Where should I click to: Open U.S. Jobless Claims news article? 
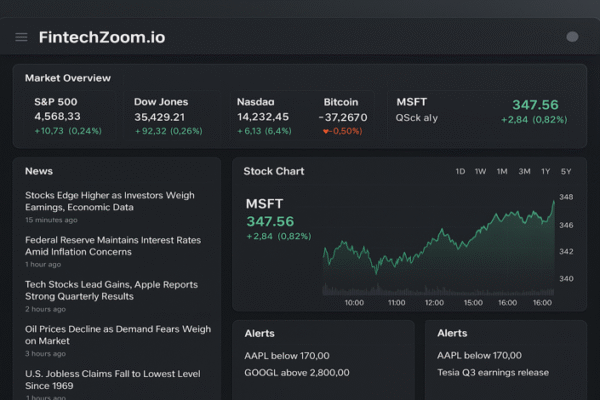point(112,380)
